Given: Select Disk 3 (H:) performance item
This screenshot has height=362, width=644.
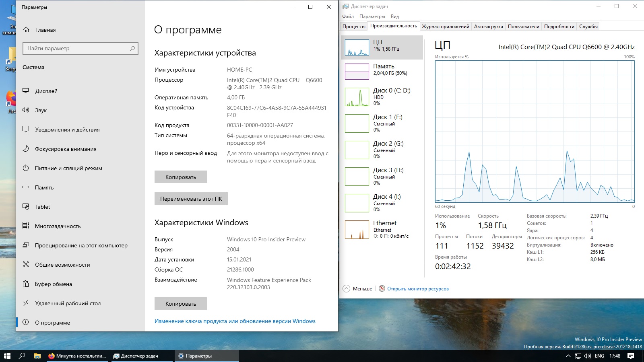Looking at the screenshot, I should (382, 177).
